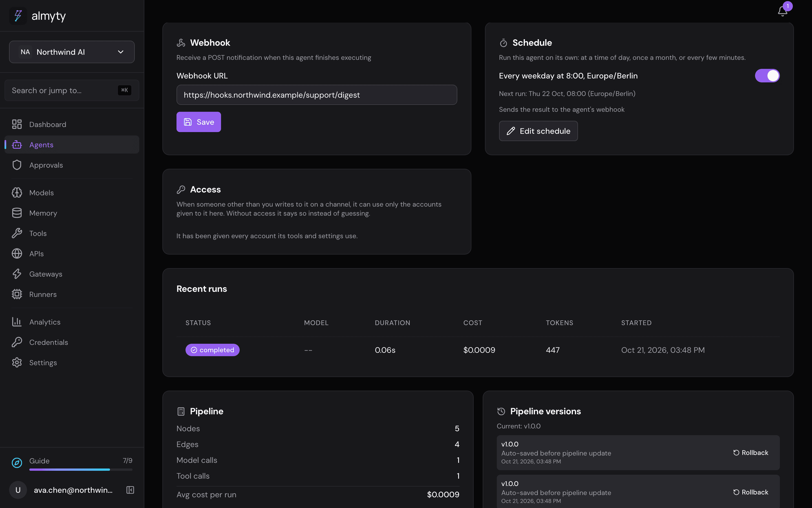812x508 pixels.
Task: Edit the Webhook URL input
Action: click(317, 95)
